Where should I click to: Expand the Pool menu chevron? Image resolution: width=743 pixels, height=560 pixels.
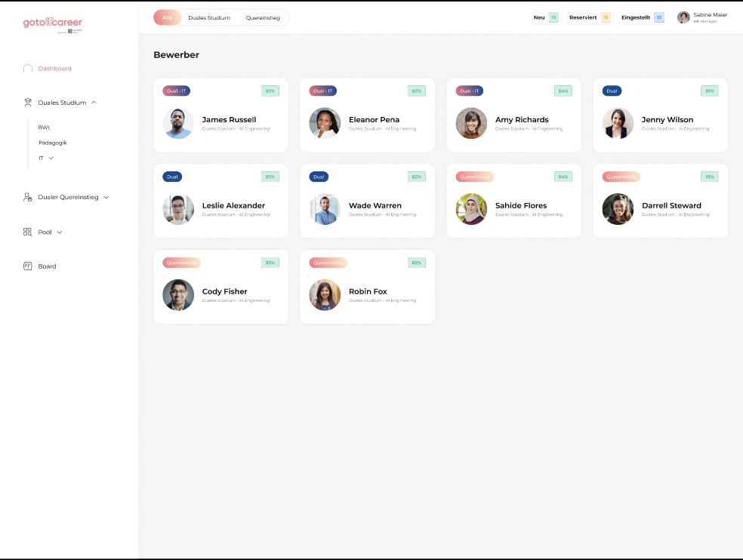(60, 232)
